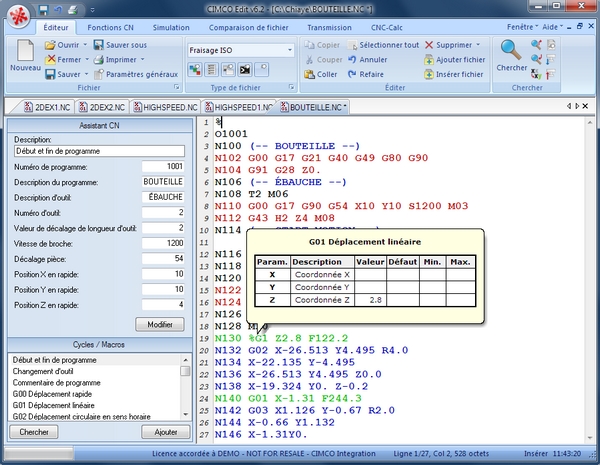Image resolution: width=600 pixels, height=465 pixels.
Task: Click the file-type load/save settings icon
Action: click(228, 69)
